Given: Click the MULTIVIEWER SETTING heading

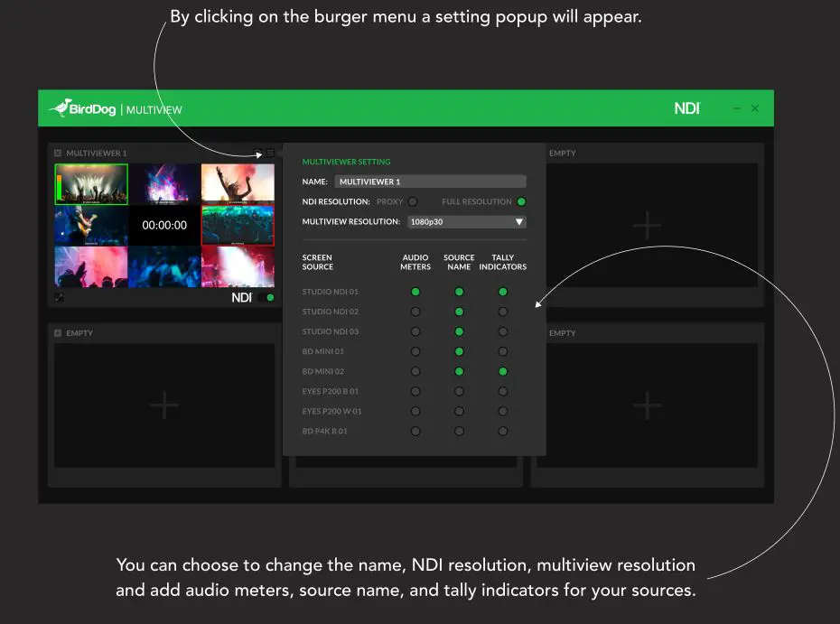Looking at the screenshot, I should (346, 162).
